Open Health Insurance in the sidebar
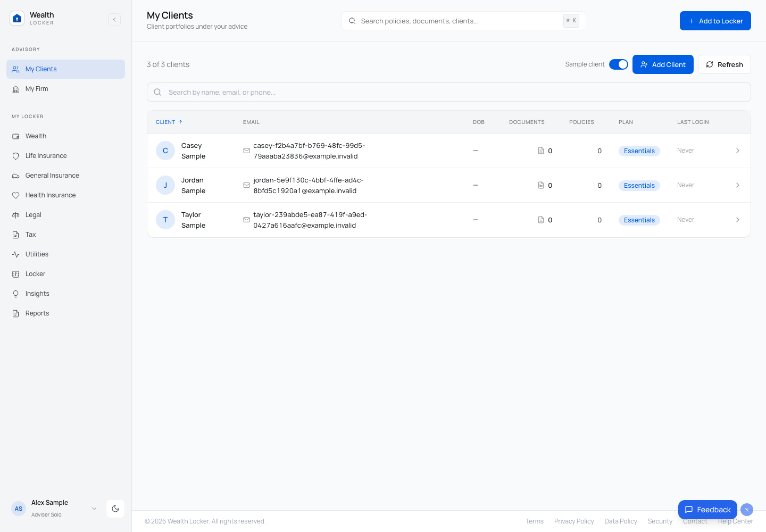This screenshot has height=532, width=766. 66,195
